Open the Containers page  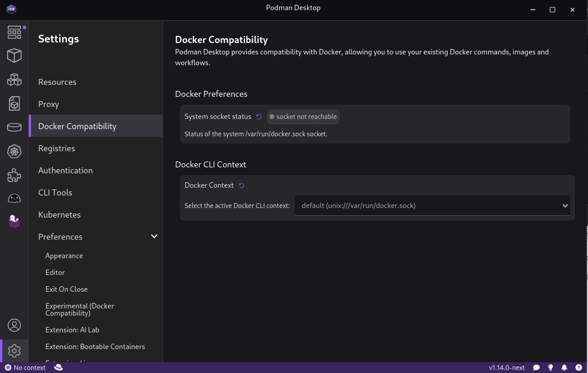pyautogui.click(x=14, y=56)
